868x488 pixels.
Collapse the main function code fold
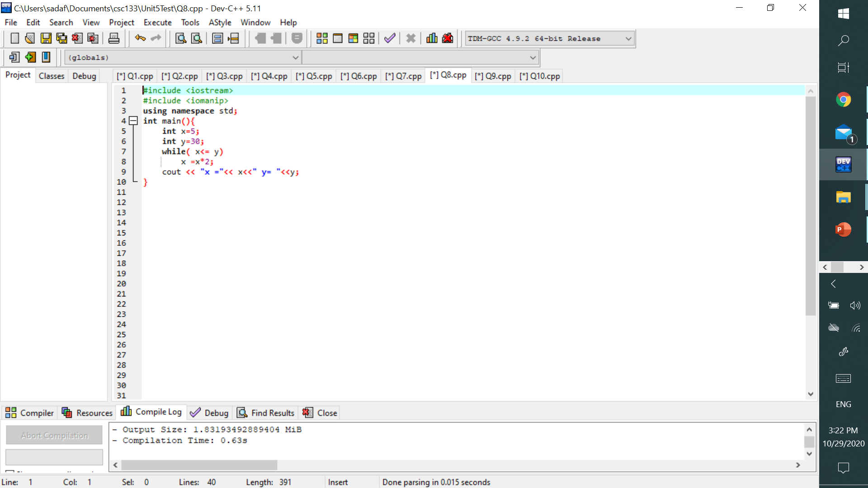[133, 121]
